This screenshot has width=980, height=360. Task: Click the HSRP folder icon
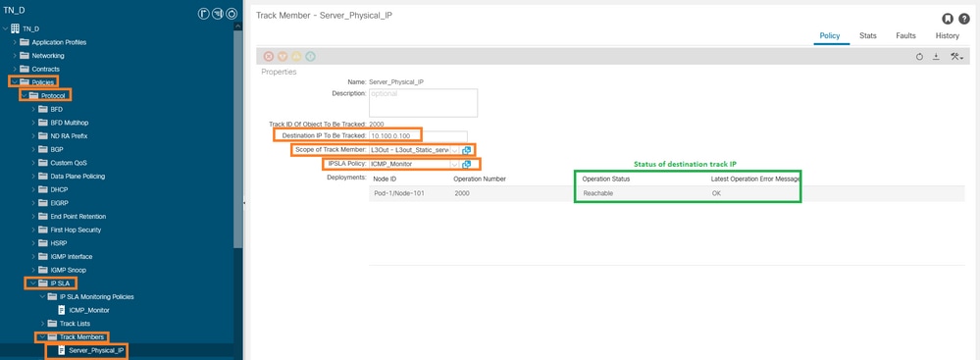click(x=42, y=243)
